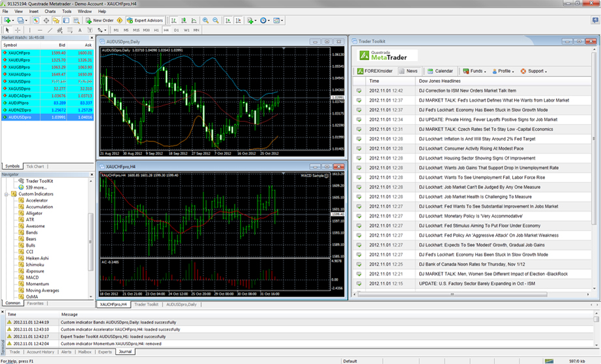The image size is (601, 364).
Task: Click the Periods clock toolbar icon
Action: pyautogui.click(x=263, y=20)
